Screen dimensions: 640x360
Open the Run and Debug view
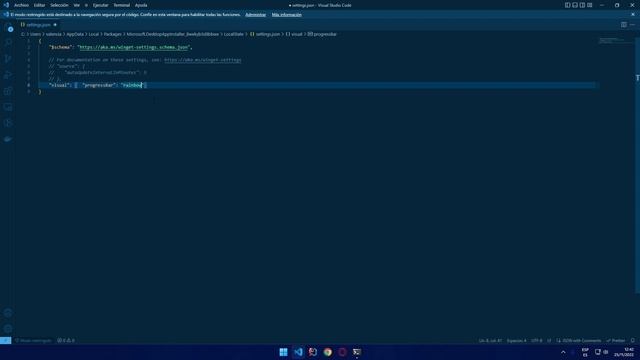(x=8, y=75)
